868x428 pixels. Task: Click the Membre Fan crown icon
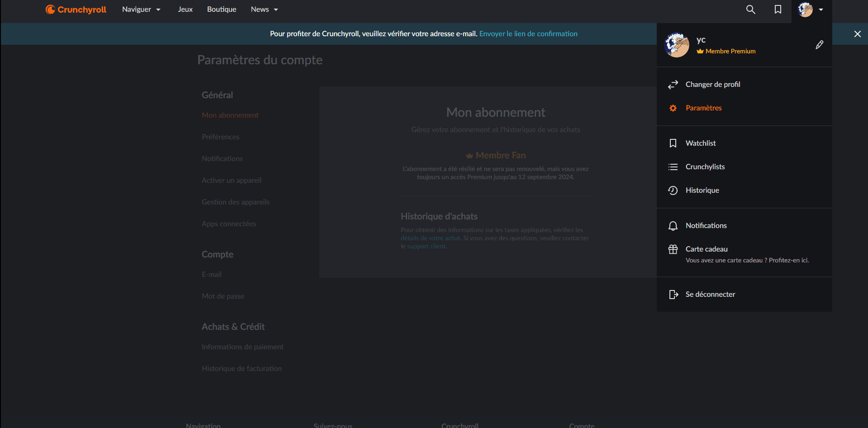coord(470,156)
